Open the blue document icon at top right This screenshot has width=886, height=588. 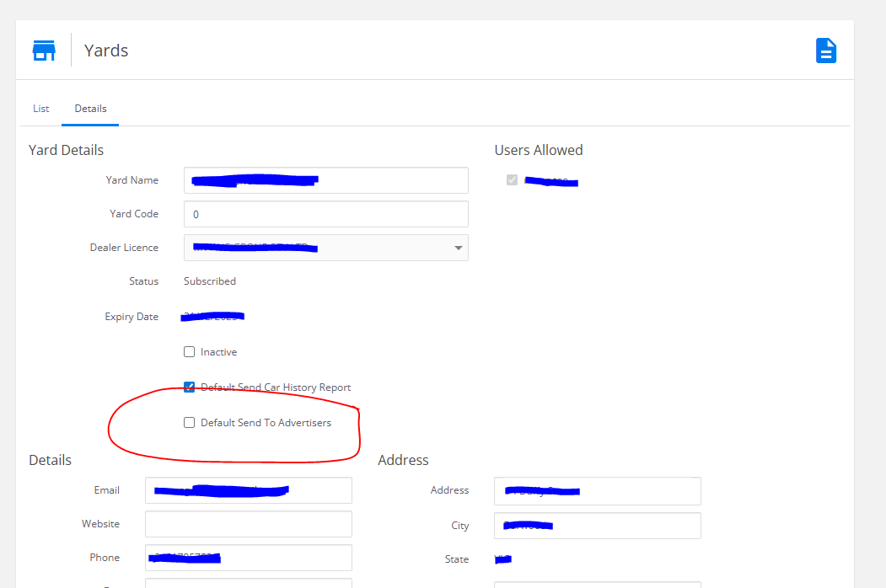point(825,51)
